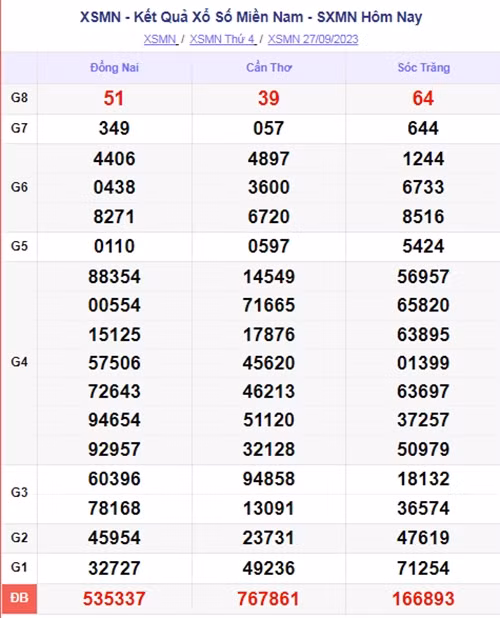Image resolution: width=500 pixels, height=618 pixels.
Task: Open the XSMN Thứ 4 link
Action: 223,39
